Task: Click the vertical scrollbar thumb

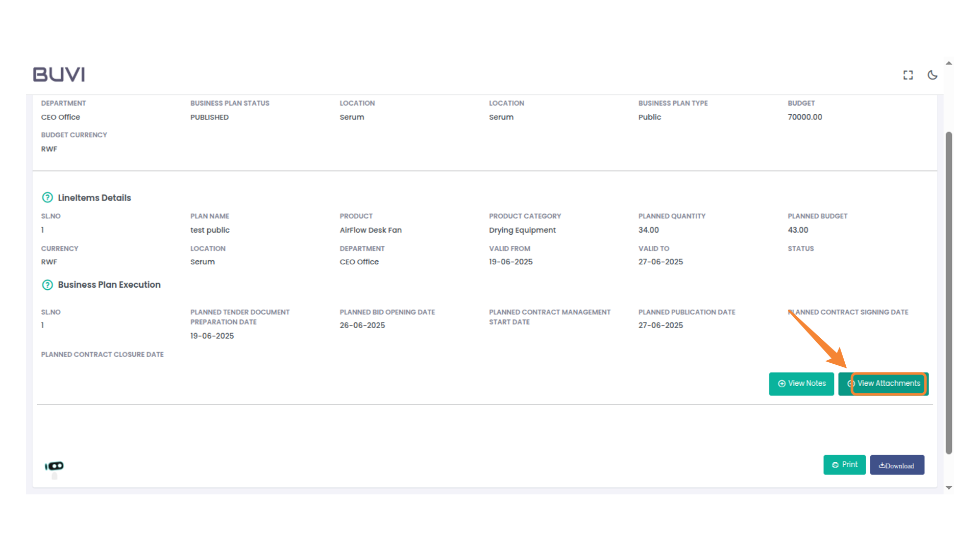Action: (x=948, y=292)
